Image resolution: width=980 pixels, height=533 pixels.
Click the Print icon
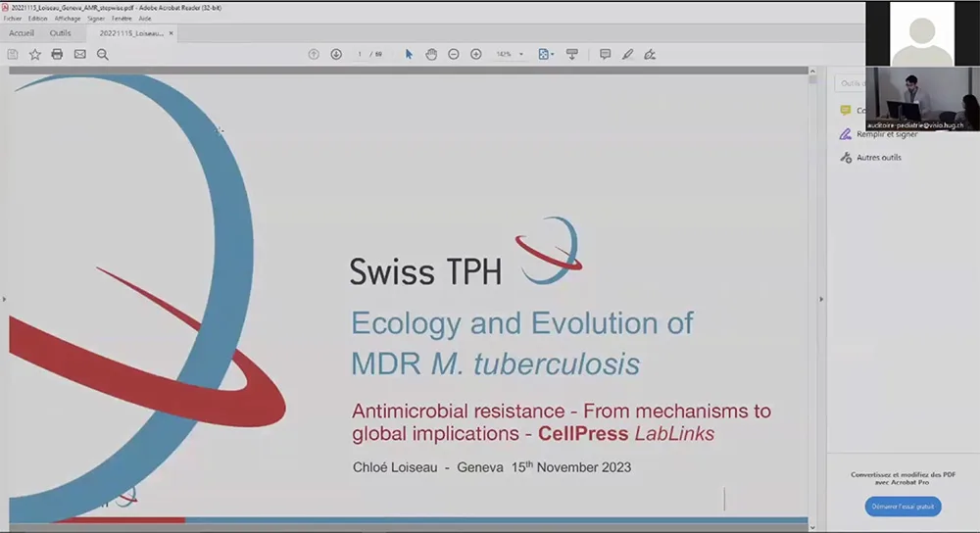(57, 54)
